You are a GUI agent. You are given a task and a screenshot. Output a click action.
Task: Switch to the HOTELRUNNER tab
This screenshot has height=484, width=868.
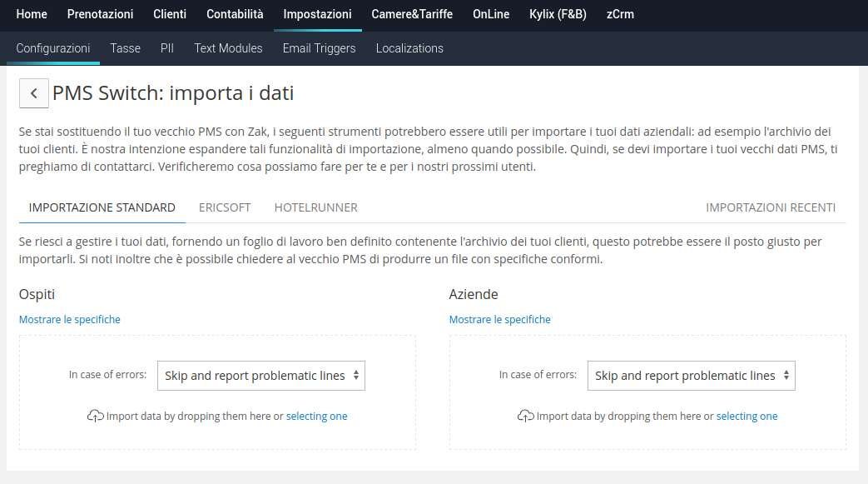coord(315,207)
